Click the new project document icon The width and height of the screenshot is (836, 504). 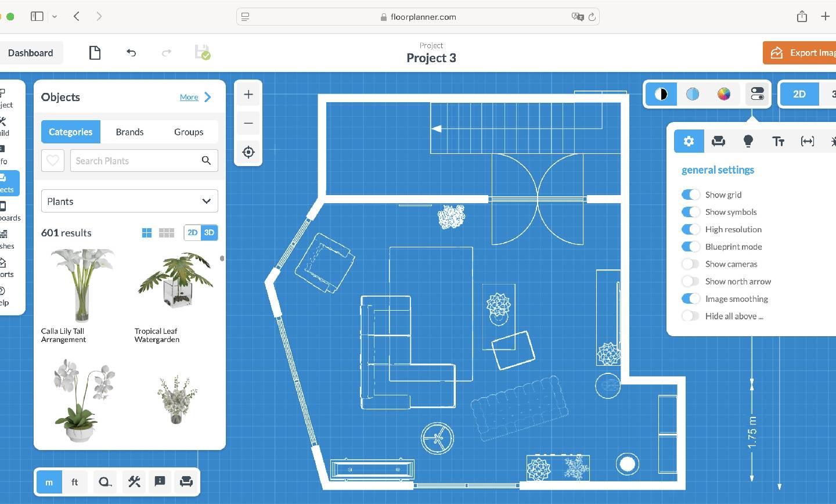(x=95, y=53)
